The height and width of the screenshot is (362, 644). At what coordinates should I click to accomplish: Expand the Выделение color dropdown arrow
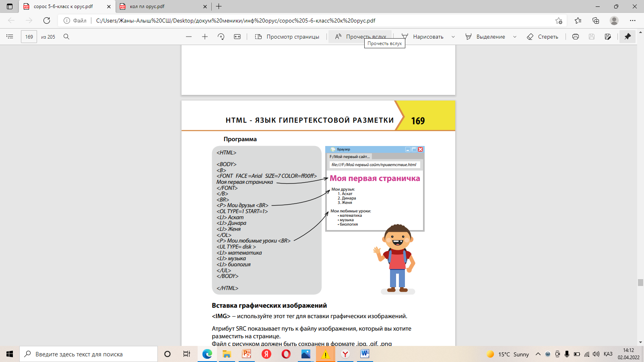pyautogui.click(x=515, y=37)
